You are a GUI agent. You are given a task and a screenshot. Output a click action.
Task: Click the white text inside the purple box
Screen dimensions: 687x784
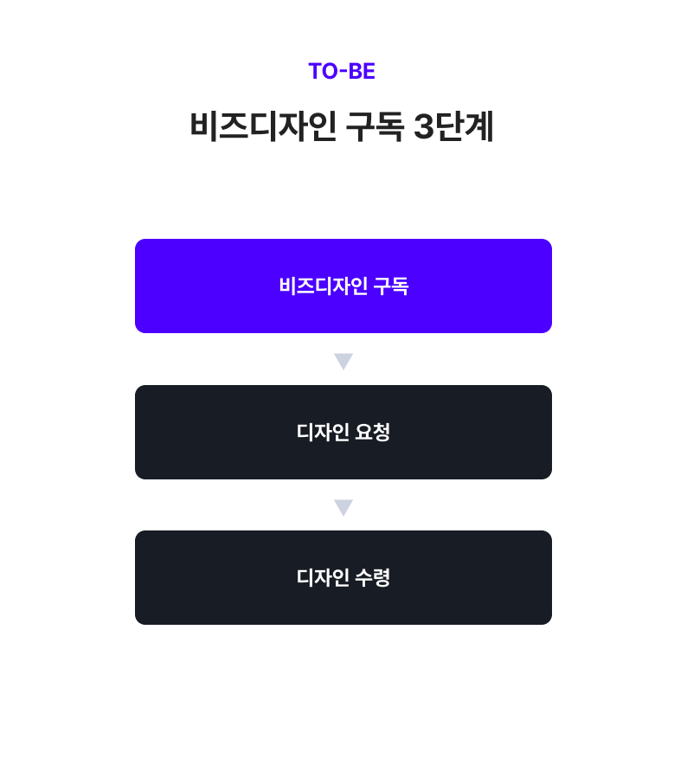point(343,286)
